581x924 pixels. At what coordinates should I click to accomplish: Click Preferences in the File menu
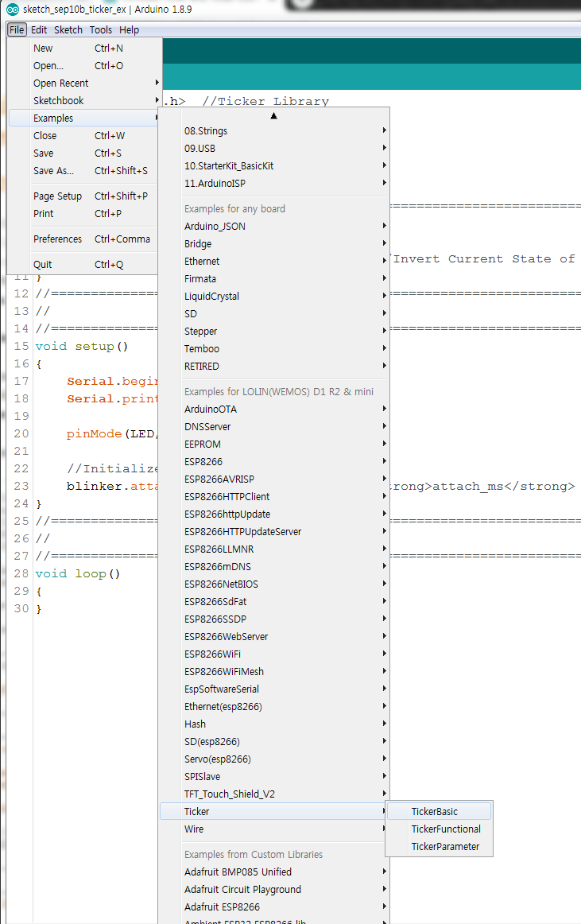point(57,239)
